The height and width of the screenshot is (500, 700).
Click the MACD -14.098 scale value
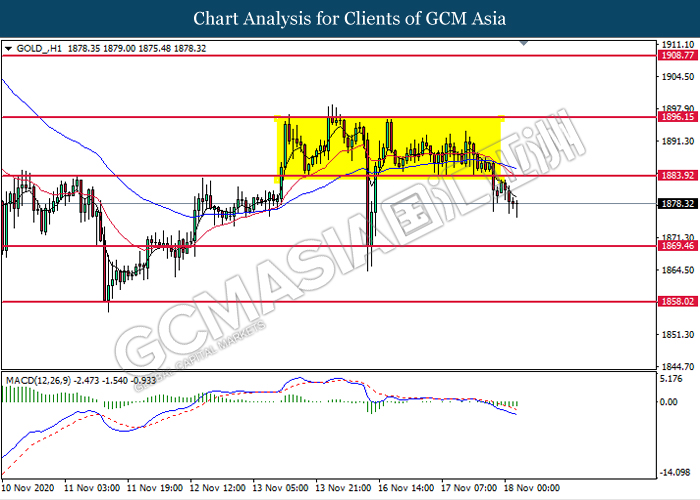[x=677, y=473]
